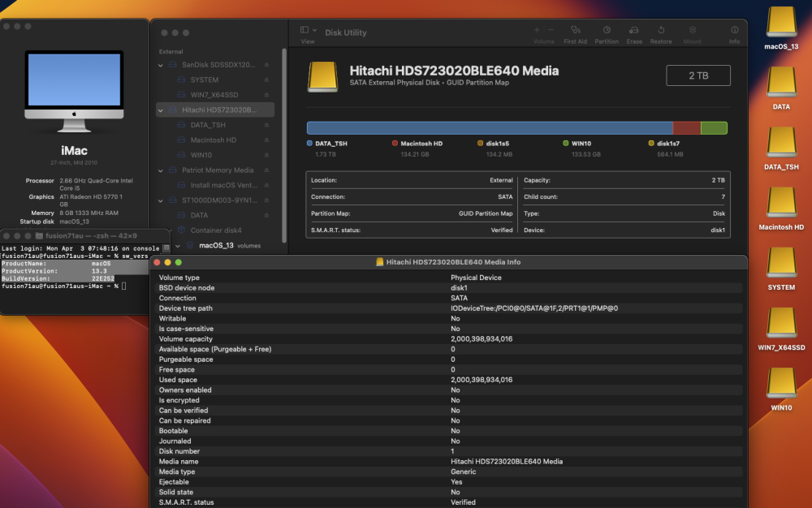
Task: Click the DATA_TSH legend entry
Action: [x=327, y=149]
